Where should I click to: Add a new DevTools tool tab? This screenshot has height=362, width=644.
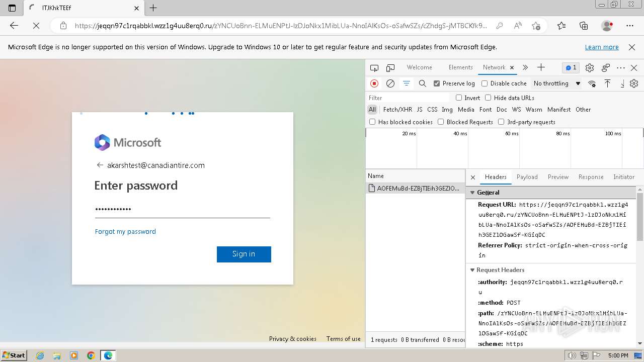click(x=541, y=67)
